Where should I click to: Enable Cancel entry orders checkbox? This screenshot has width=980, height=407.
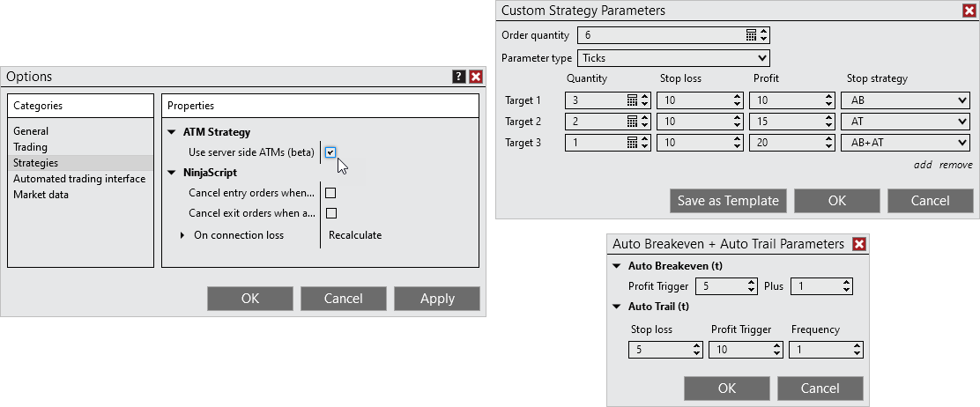point(330,193)
